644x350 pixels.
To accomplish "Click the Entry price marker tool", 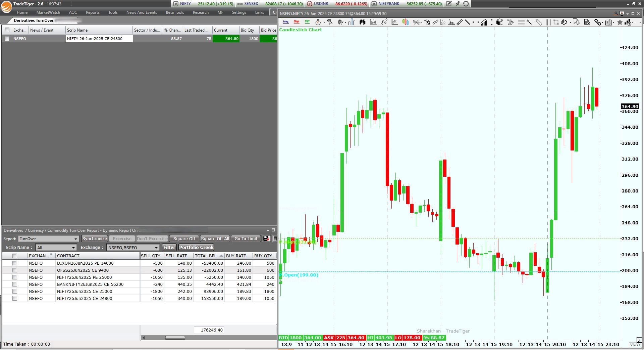I will tap(286, 22).
